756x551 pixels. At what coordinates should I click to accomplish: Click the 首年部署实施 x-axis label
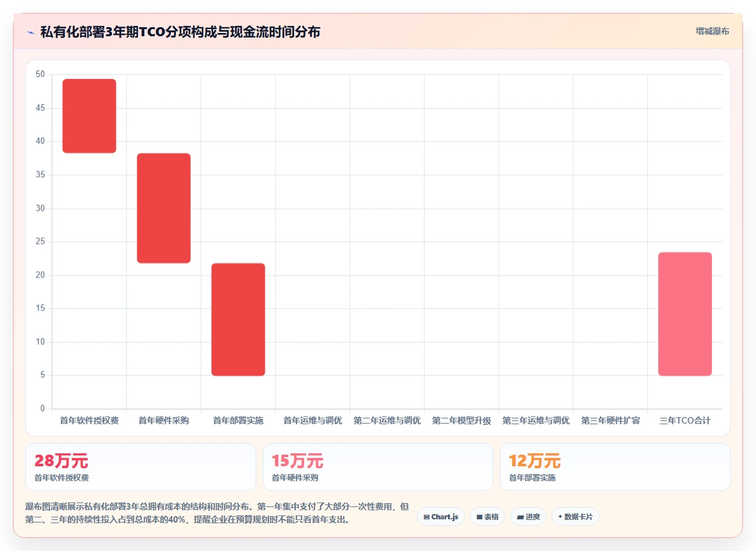click(238, 420)
